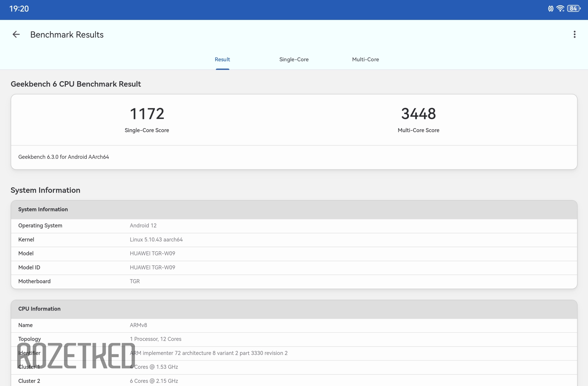Tap the Motherboard TGR row
The width and height of the screenshot is (588, 386).
(135, 281)
